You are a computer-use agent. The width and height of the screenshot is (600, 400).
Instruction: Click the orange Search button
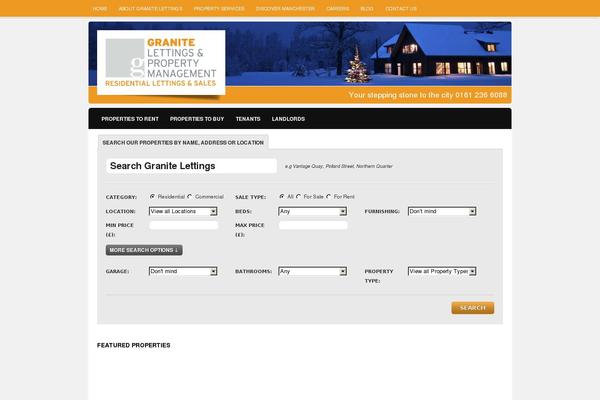pyautogui.click(x=473, y=308)
